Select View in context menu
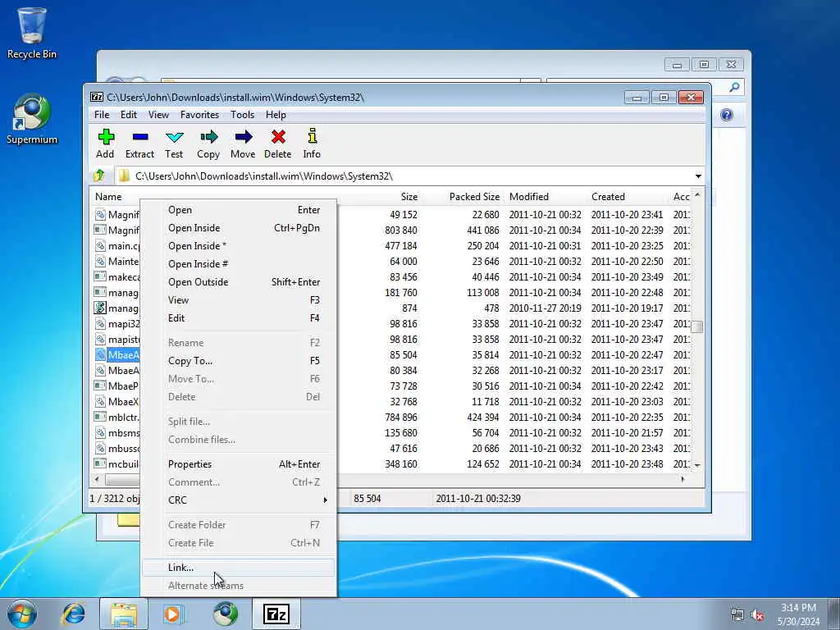This screenshot has height=630, width=840. (239, 300)
